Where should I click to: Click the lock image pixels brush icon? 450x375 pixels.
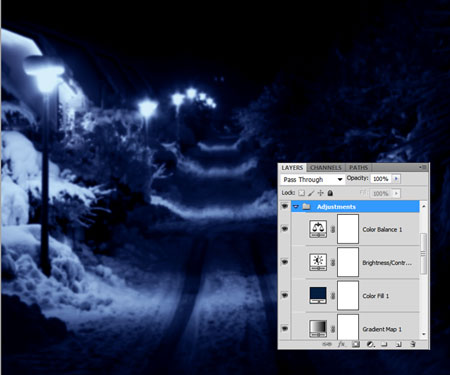[311, 193]
